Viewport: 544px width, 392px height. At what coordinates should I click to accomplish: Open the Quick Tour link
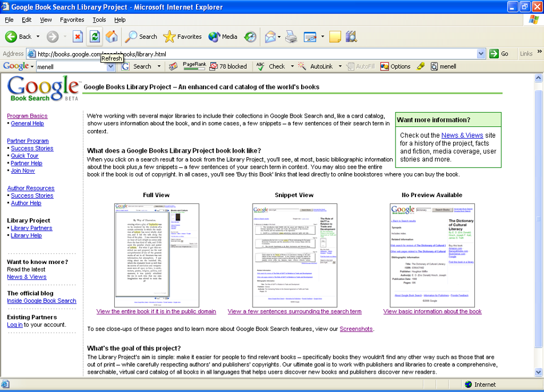point(24,156)
